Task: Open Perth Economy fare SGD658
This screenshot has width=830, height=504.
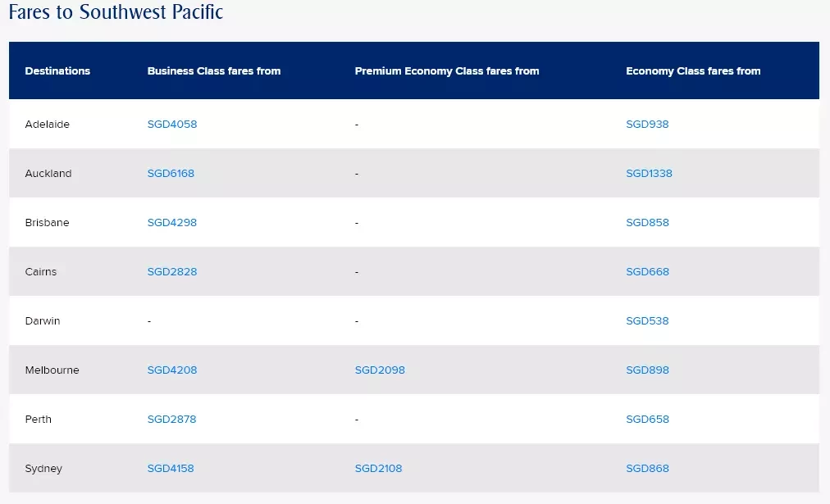Action: 647,420
